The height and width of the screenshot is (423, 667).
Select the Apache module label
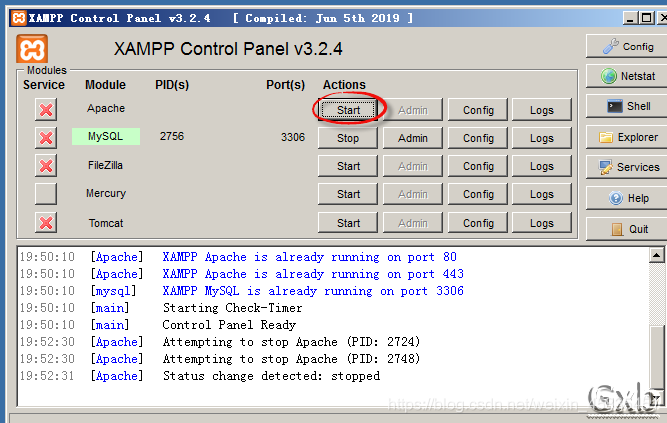click(105, 108)
